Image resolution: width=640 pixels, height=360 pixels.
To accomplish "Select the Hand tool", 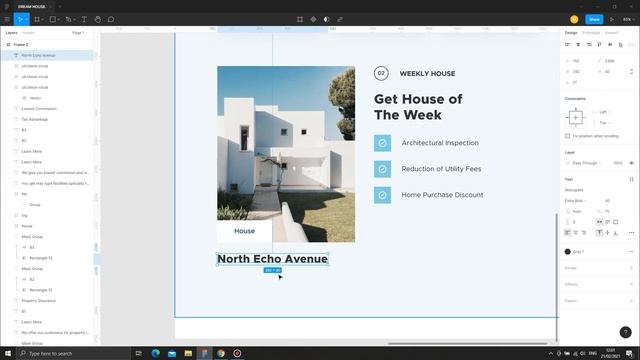I will pos(98,19).
